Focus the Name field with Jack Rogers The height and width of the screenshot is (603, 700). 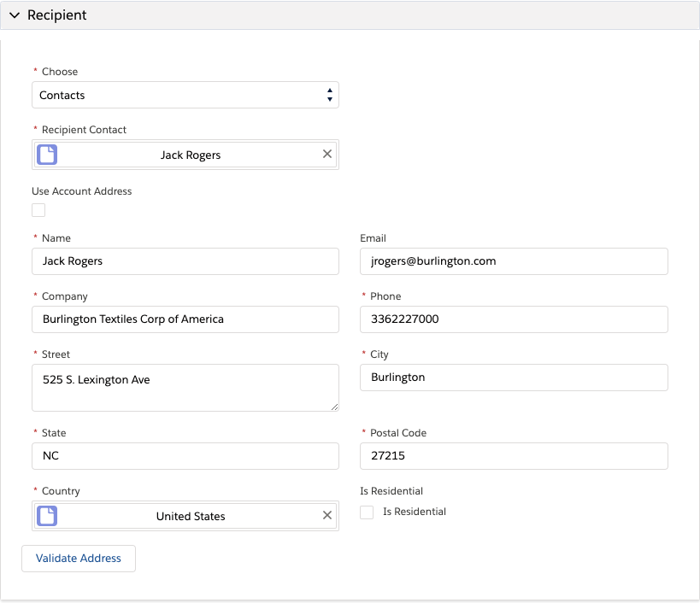click(x=185, y=261)
